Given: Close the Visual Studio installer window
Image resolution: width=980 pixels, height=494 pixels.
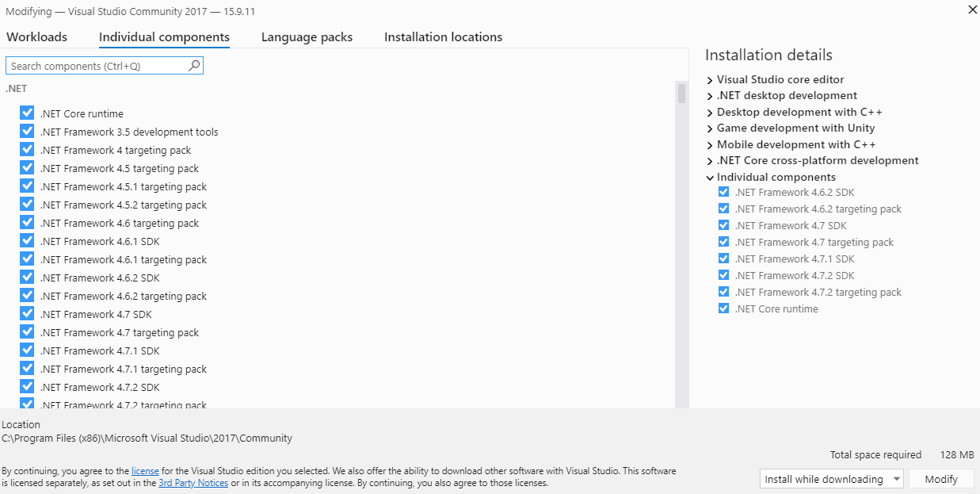Looking at the screenshot, I should [x=972, y=10].
